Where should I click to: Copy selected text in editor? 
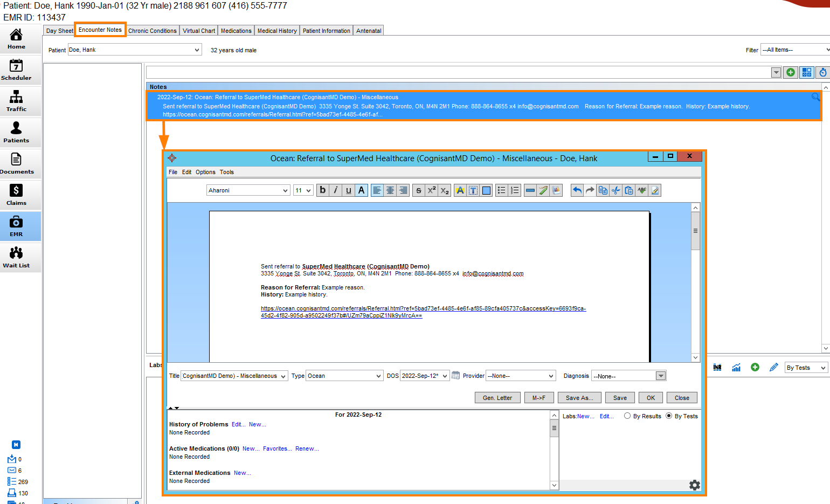pyautogui.click(x=603, y=190)
